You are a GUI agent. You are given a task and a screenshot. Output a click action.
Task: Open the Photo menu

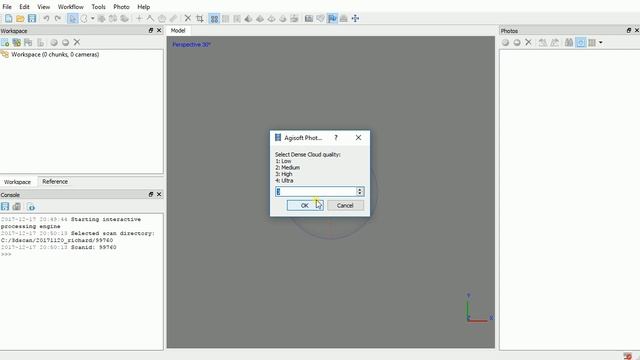(x=121, y=7)
